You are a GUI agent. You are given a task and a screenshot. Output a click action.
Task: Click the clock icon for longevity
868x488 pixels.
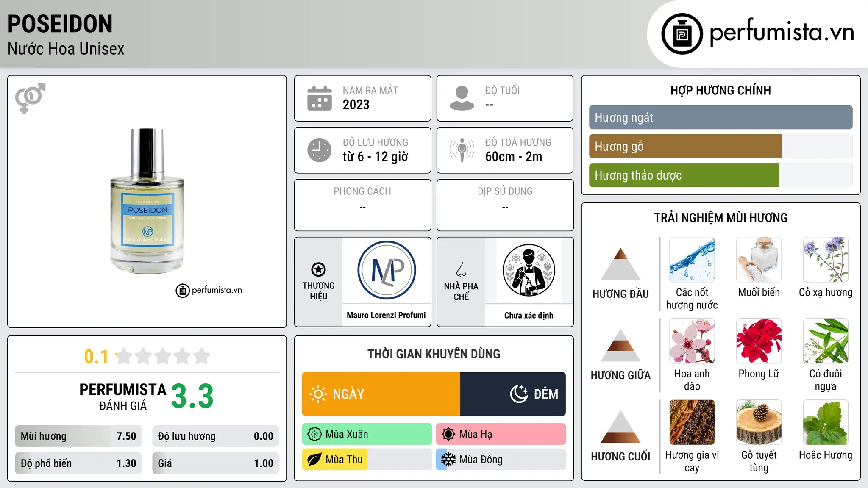(x=320, y=150)
